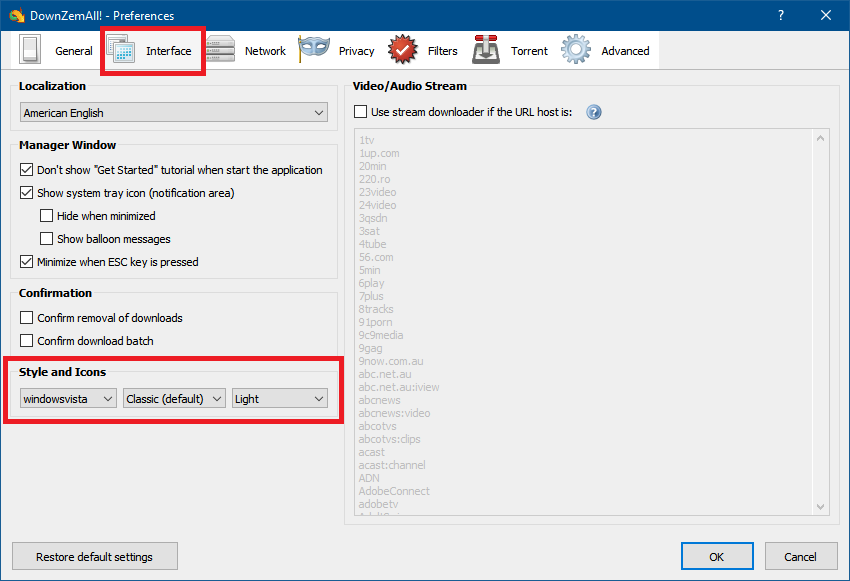Select 1up.com in the host list
Screen dimensions: 850x581
tap(379, 153)
